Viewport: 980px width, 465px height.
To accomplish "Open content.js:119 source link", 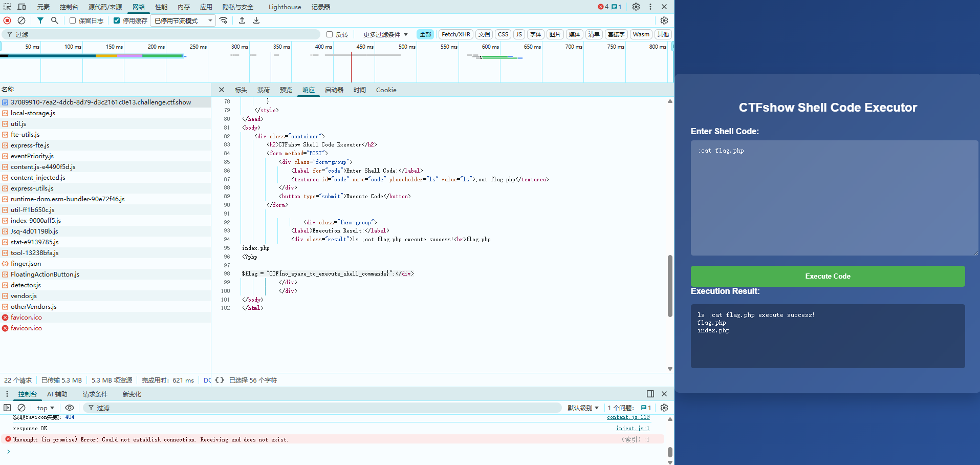I will [628, 417].
